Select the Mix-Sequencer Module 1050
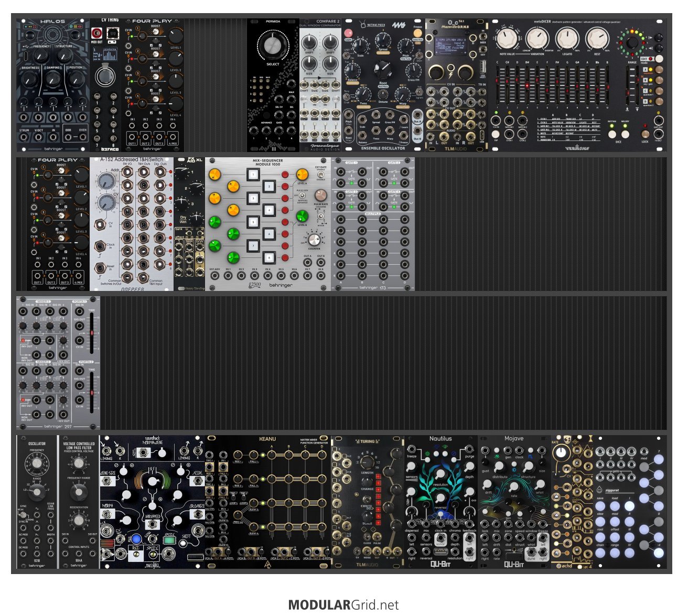The image size is (688, 616). point(268,224)
